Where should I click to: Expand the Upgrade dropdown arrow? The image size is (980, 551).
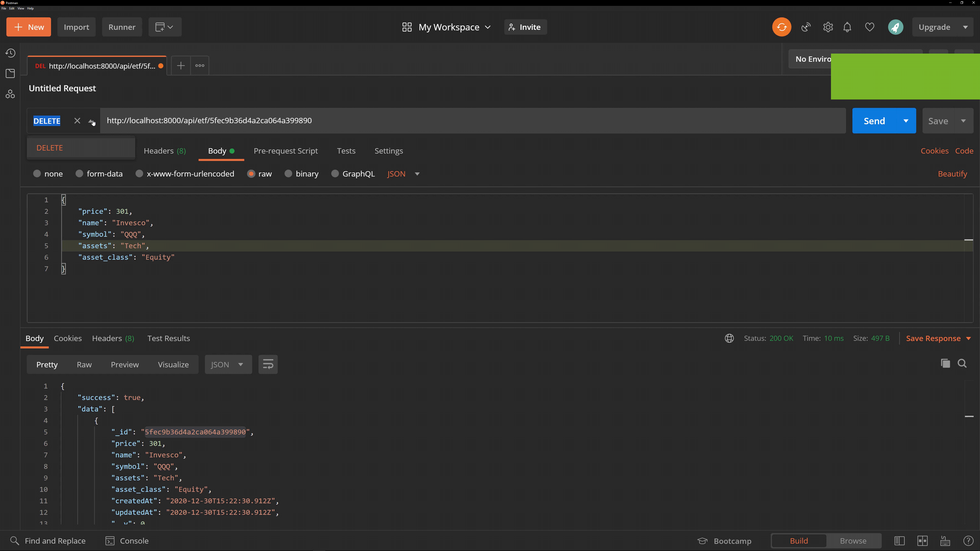pyautogui.click(x=965, y=27)
